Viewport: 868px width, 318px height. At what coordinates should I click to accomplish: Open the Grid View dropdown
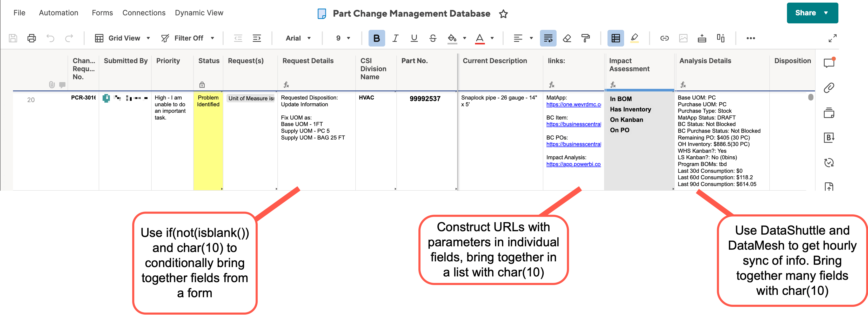(x=123, y=38)
